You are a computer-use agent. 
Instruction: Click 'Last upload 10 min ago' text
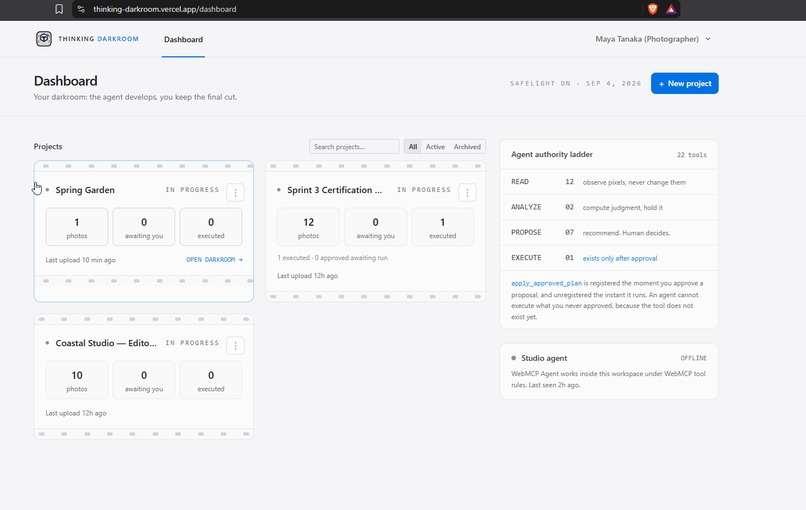click(80, 260)
